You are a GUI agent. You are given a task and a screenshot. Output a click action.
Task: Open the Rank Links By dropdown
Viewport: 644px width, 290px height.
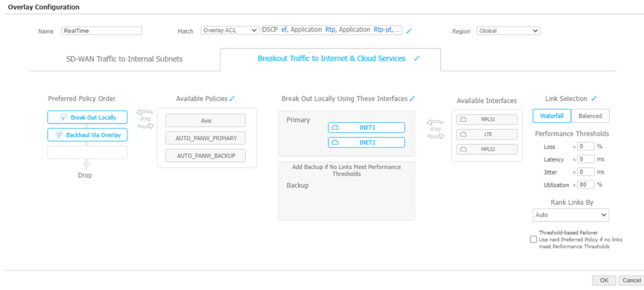(571, 215)
